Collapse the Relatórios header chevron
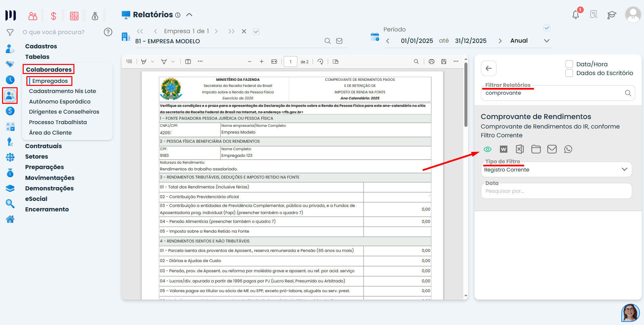 (189, 15)
